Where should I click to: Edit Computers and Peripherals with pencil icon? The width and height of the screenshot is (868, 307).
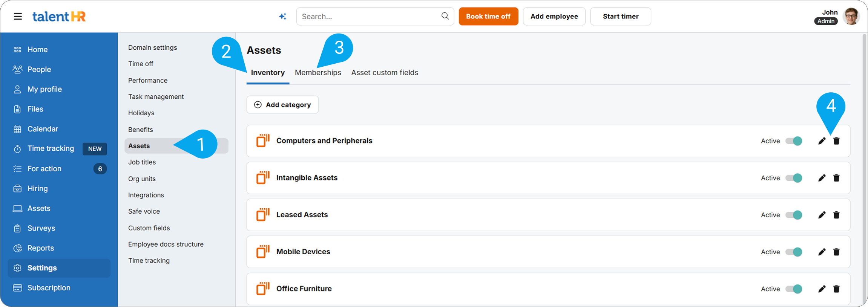point(822,141)
